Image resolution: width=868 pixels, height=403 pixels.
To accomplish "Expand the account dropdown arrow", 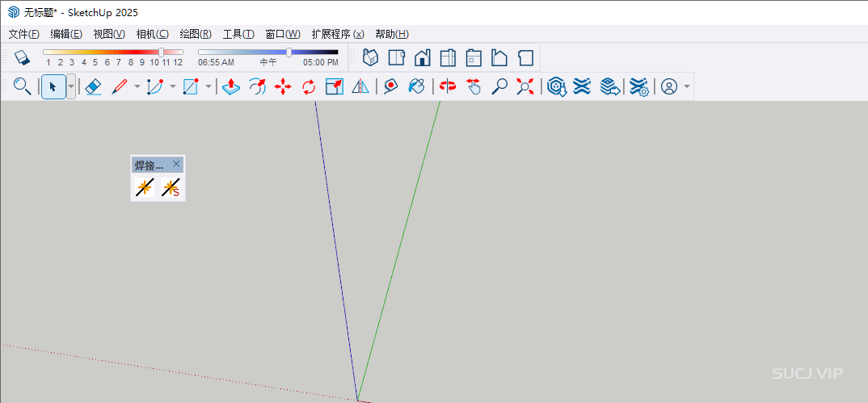I will click(x=687, y=86).
